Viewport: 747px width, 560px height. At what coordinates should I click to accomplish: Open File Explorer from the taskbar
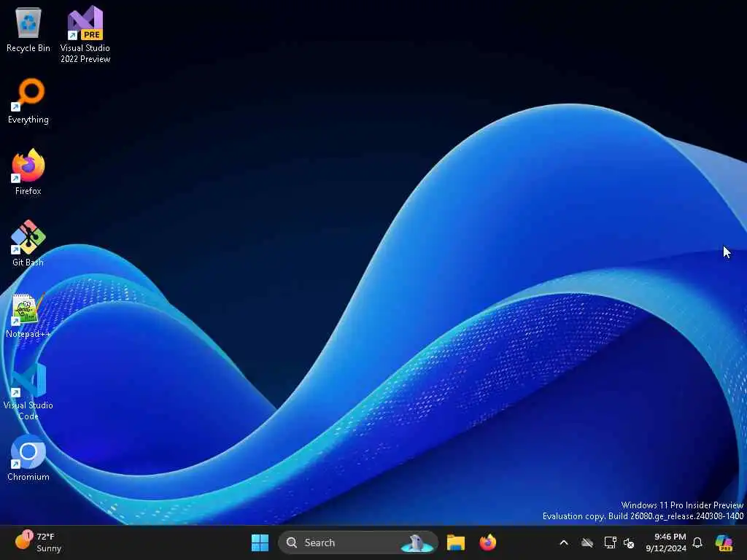pyautogui.click(x=455, y=542)
